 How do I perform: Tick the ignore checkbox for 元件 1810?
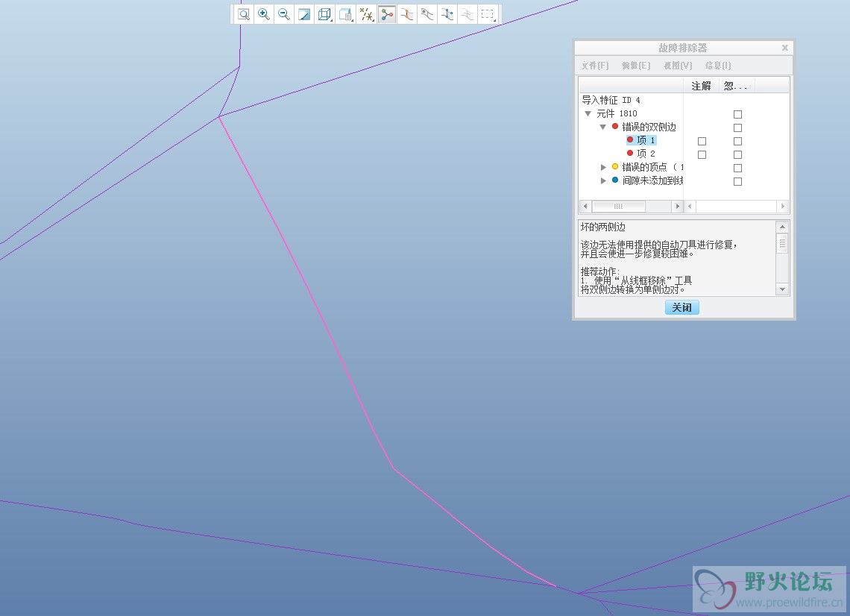(738, 114)
